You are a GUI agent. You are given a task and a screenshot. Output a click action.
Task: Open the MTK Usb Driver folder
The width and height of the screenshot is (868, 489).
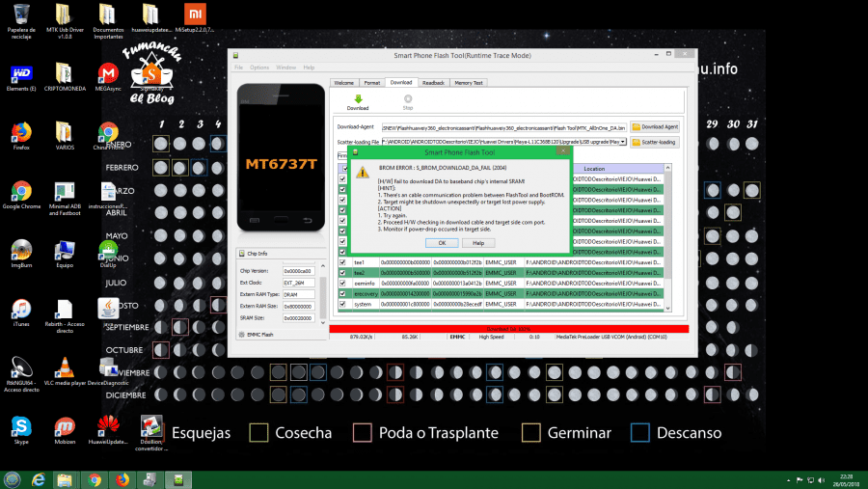(65, 21)
